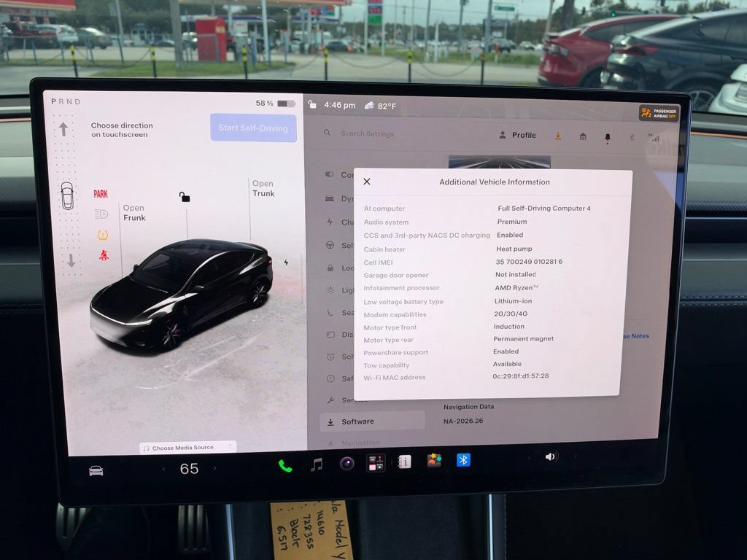Open the owner's manual info icon
Viewport: 747px width, 560px height.
(x=404, y=462)
